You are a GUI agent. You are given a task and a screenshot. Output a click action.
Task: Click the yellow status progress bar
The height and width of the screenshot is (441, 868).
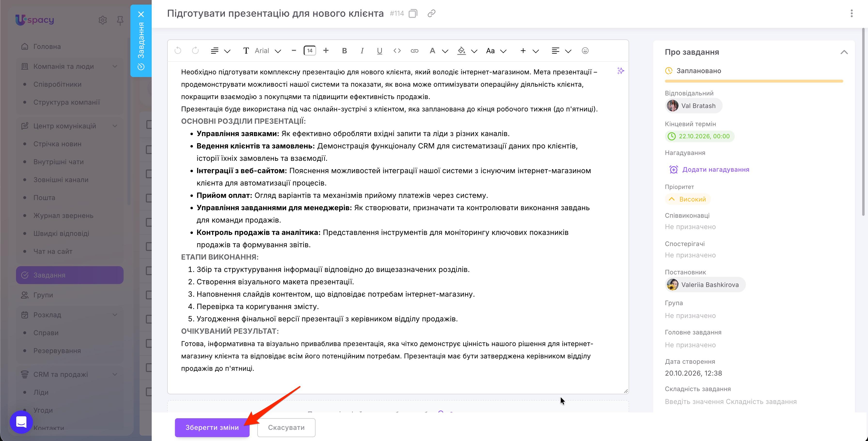[x=754, y=81]
